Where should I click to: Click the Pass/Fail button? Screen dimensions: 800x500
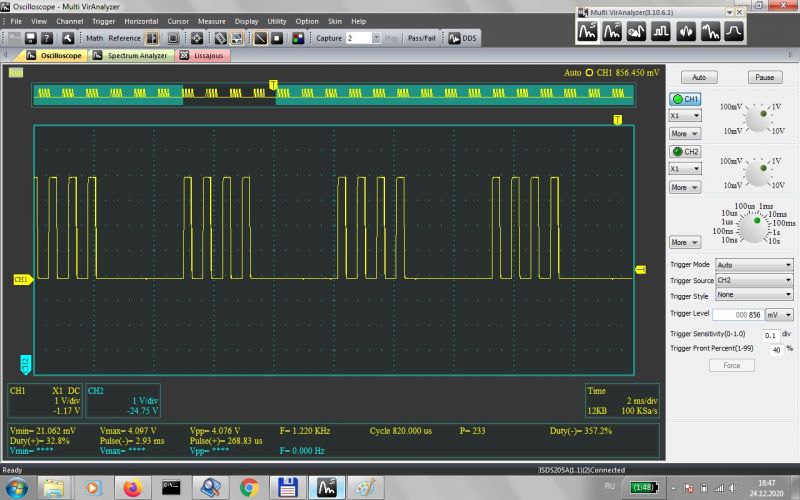click(422, 38)
